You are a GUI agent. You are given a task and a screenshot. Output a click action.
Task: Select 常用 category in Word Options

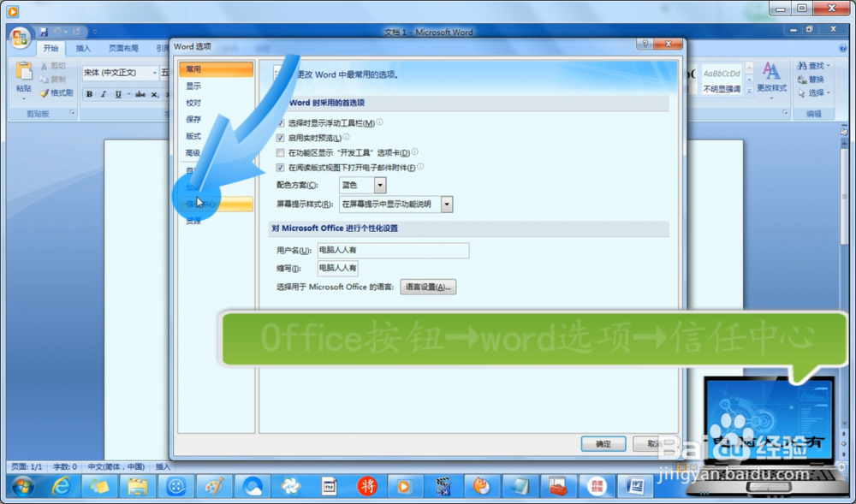pos(217,69)
